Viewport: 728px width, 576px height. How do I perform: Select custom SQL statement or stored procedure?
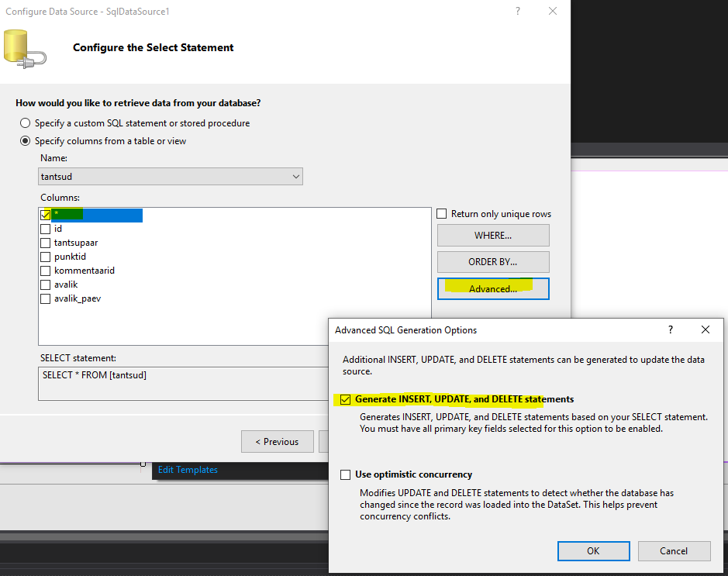[x=26, y=123]
